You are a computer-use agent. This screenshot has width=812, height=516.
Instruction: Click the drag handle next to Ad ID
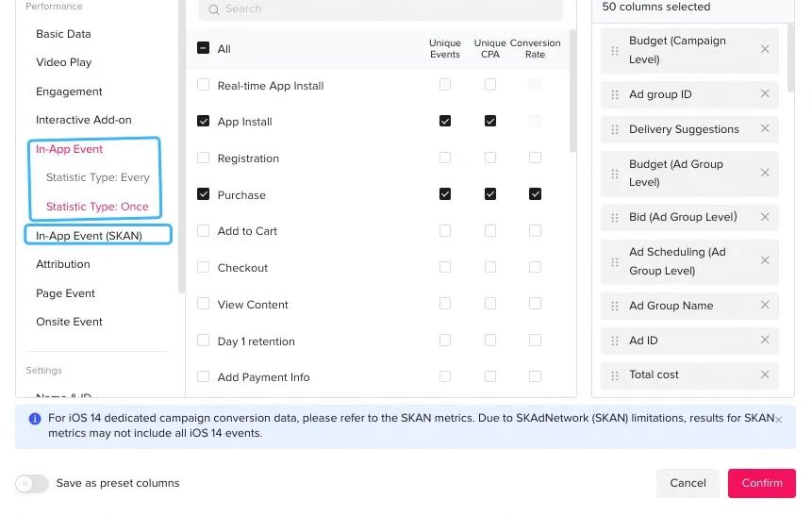[616, 341]
